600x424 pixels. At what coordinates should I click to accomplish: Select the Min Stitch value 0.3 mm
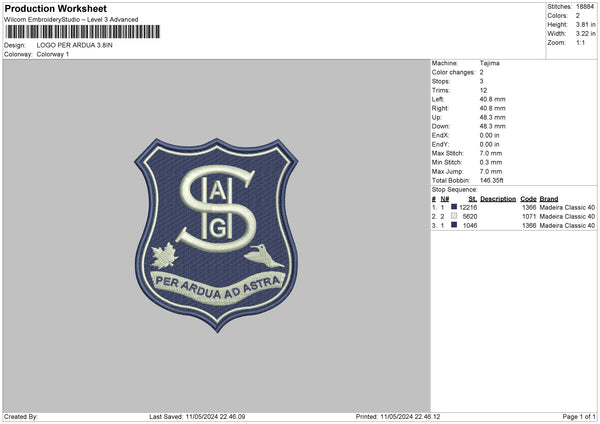(x=491, y=162)
